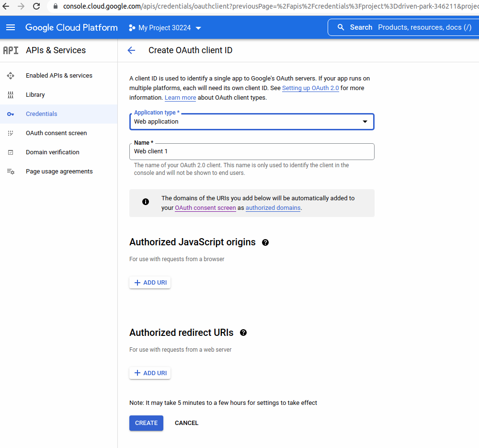Click the Create OAuth client ID title
This screenshot has width=479, height=448.
(190, 50)
